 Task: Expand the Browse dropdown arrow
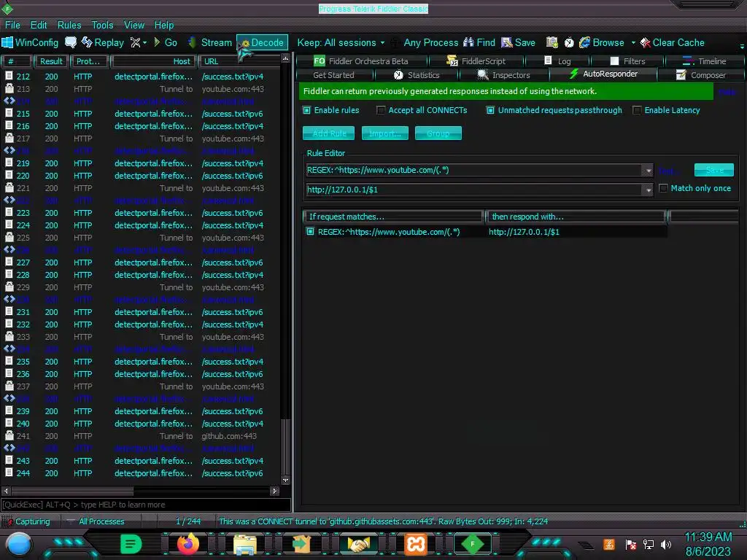[x=633, y=43]
